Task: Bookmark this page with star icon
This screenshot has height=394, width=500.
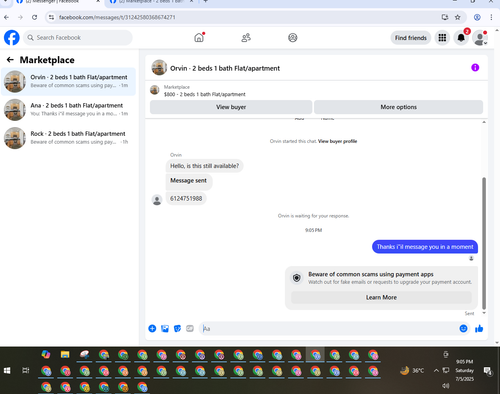Action: pyautogui.click(x=458, y=17)
